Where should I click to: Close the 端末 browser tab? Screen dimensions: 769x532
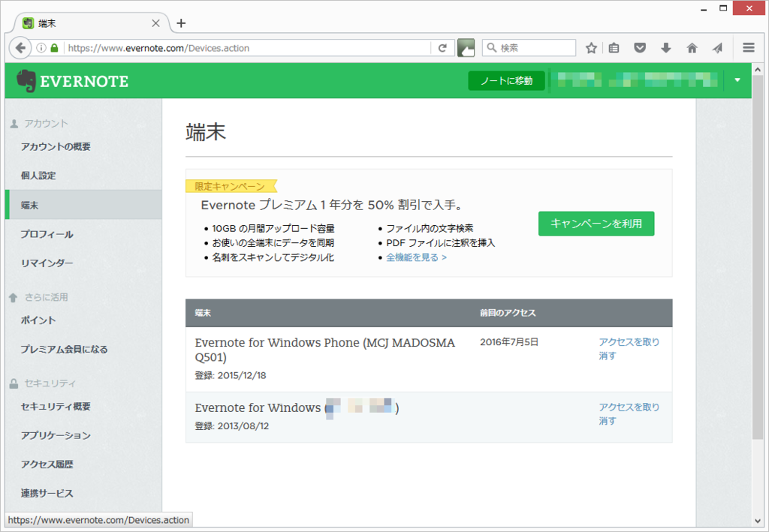click(x=155, y=23)
